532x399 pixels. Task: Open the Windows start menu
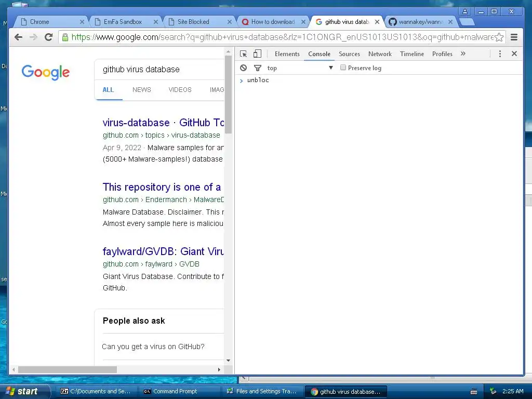coord(25,391)
